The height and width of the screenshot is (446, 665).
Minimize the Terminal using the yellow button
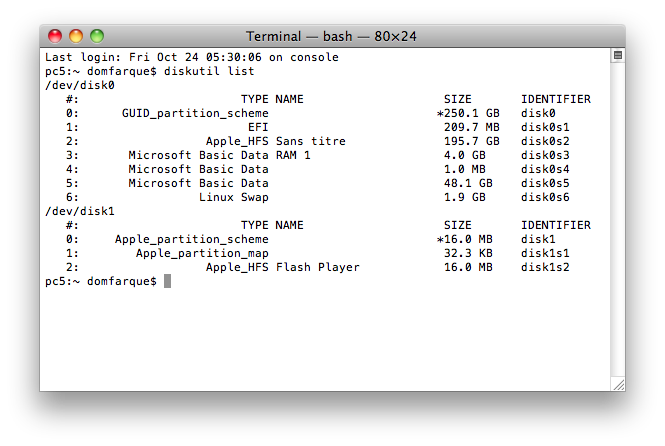pyautogui.click(x=76, y=36)
